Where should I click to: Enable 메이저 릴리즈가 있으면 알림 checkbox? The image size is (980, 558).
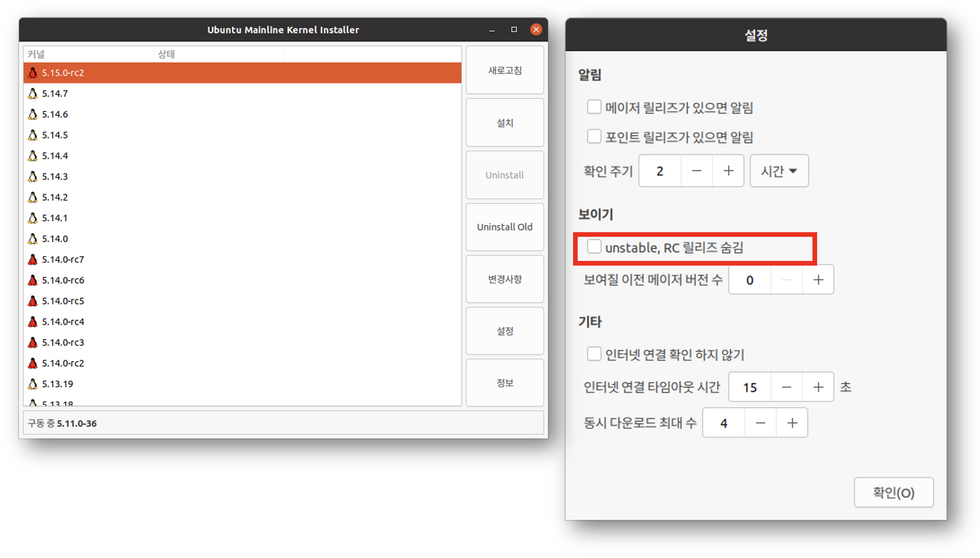(594, 107)
